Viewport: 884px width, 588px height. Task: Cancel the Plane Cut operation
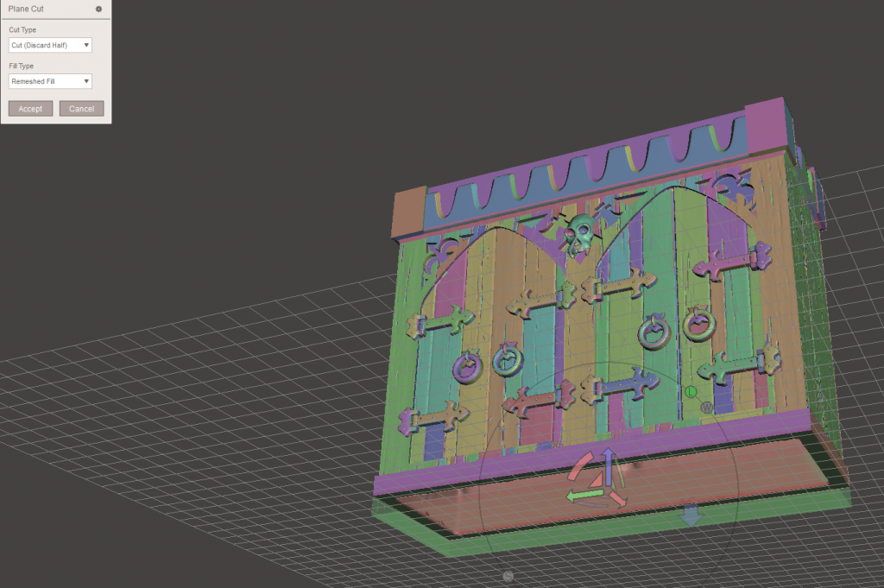pos(81,109)
